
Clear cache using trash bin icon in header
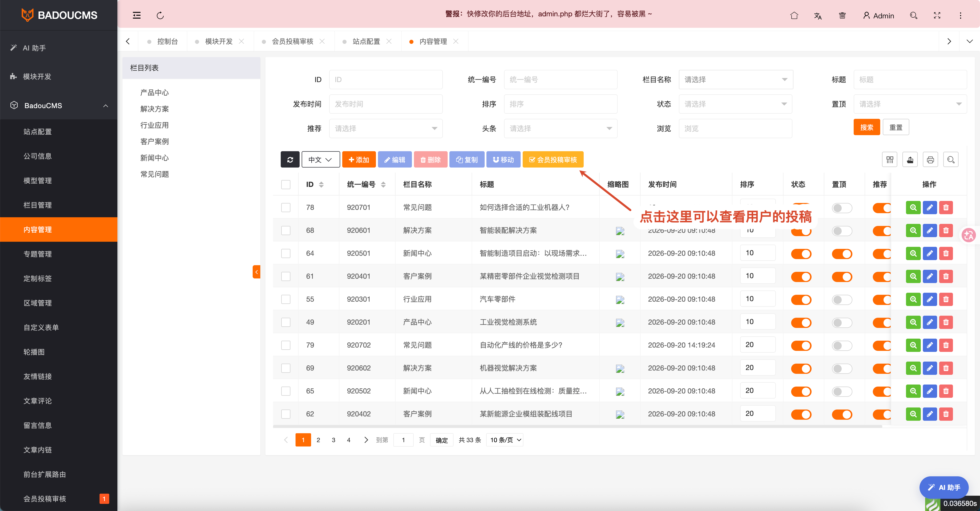click(842, 16)
